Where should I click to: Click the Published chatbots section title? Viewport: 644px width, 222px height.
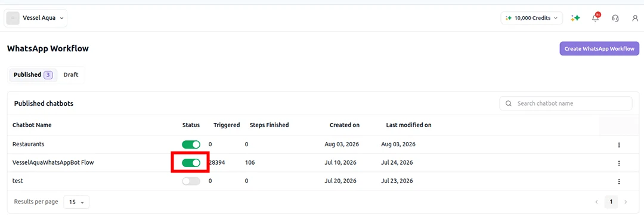44,104
